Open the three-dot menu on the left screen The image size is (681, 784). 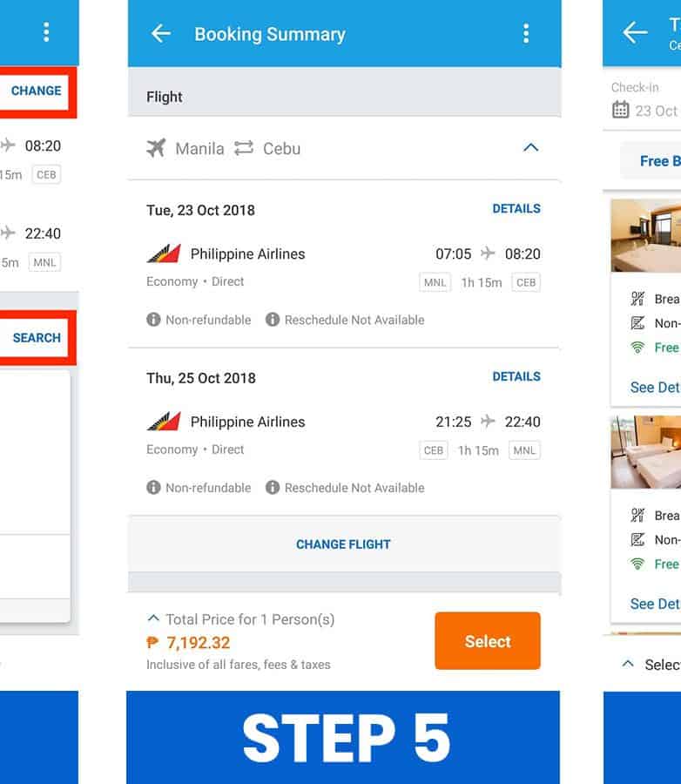pyautogui.click(x=46, y=33)
